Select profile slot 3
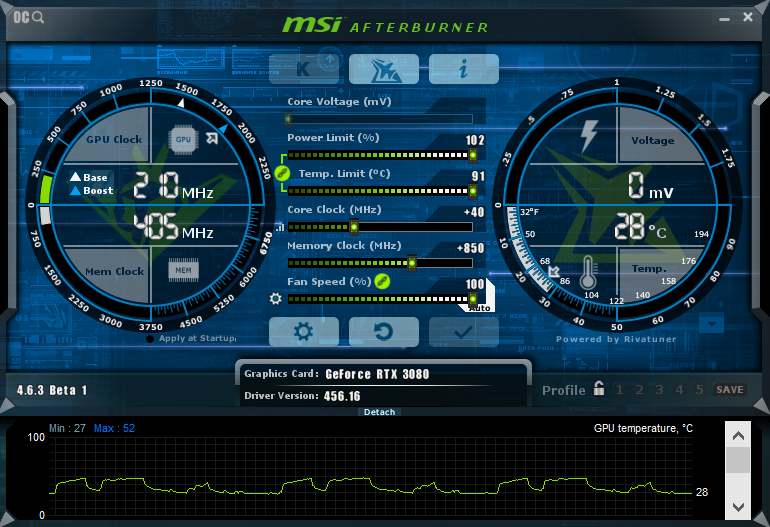Image resolution: width=770 pixels, height=527 pixels. [660, 390]
